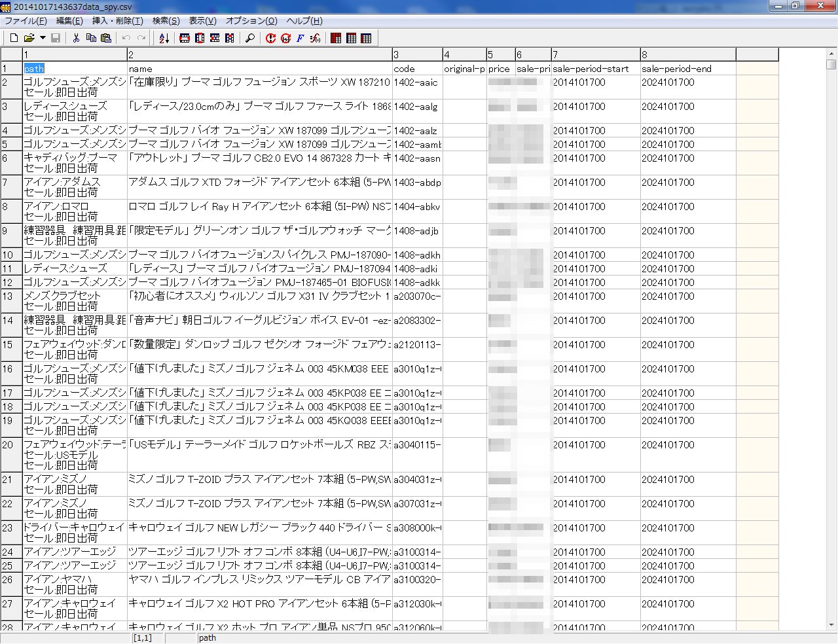Click the vertical scrollbar up arrow
Screen dimensions: 838x644
pyautogui.click(x=831, y=54)
